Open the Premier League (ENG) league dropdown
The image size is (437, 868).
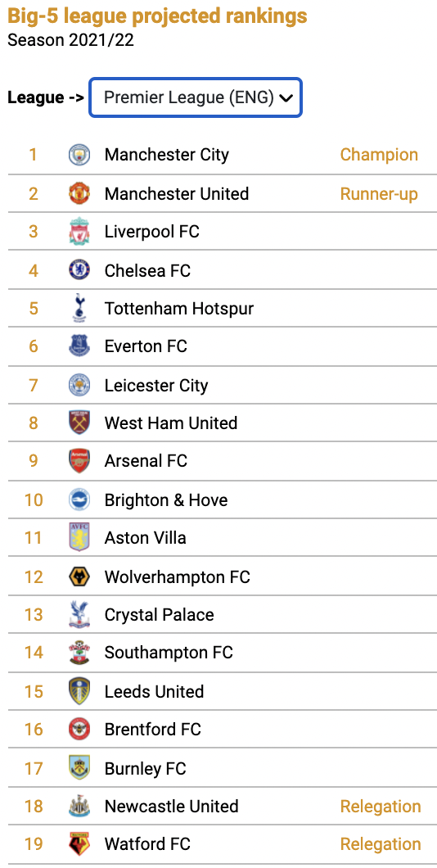pyautogui.click(x=196, y=97)
